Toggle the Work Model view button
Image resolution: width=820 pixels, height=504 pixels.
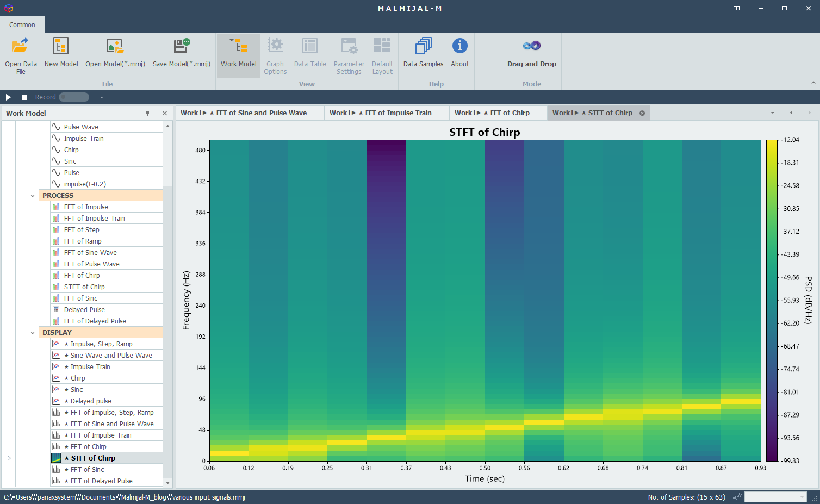238,55
